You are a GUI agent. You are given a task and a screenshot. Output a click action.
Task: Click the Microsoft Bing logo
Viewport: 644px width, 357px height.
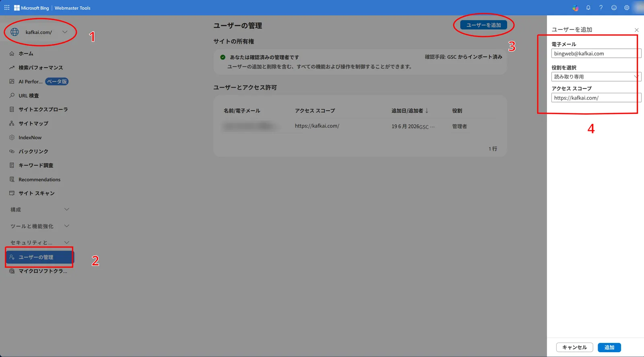(31, 8)
